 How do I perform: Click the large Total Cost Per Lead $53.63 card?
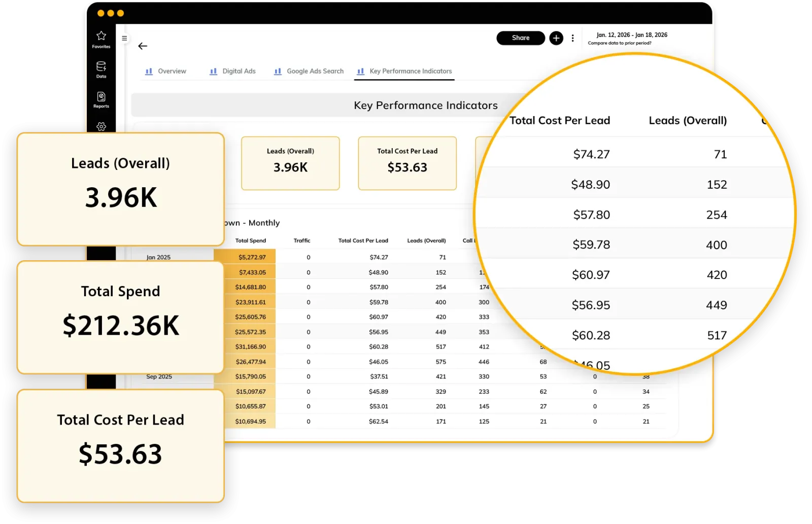(x=121, y=446)
